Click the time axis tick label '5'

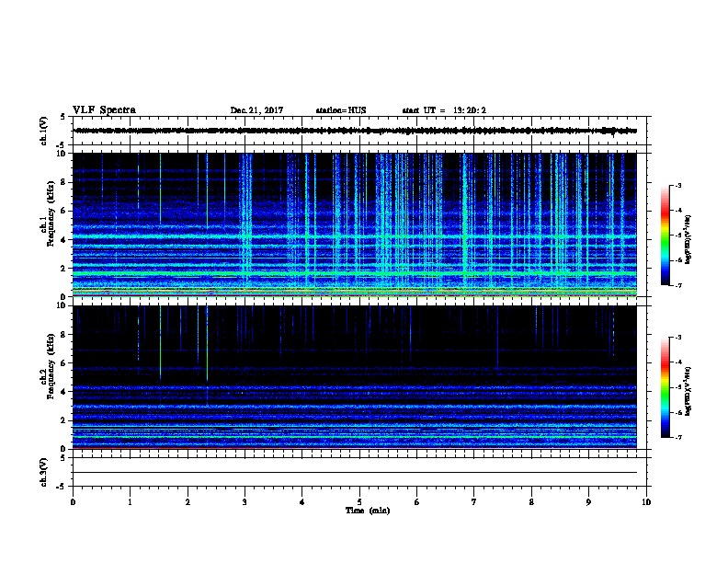click(x=359, y=502)
